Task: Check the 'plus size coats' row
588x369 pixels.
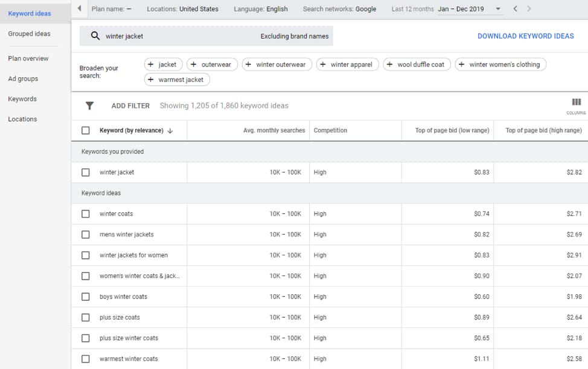Action: 86,317
